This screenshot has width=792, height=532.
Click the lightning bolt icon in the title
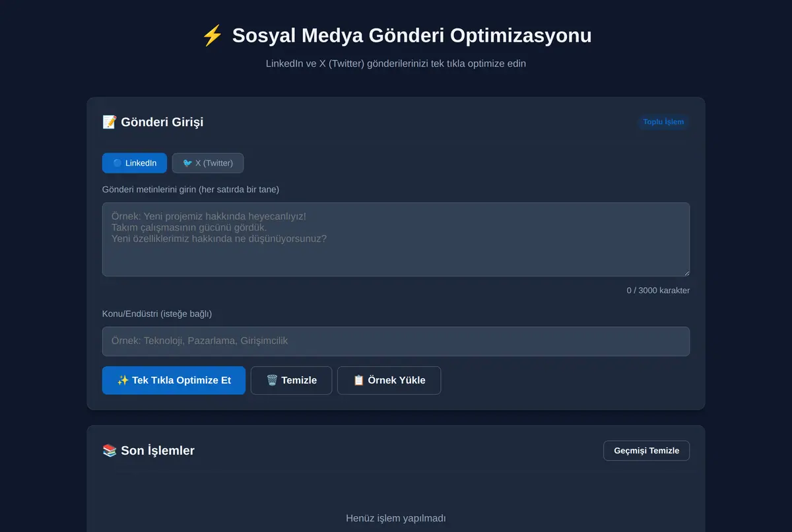pos(213,36)
